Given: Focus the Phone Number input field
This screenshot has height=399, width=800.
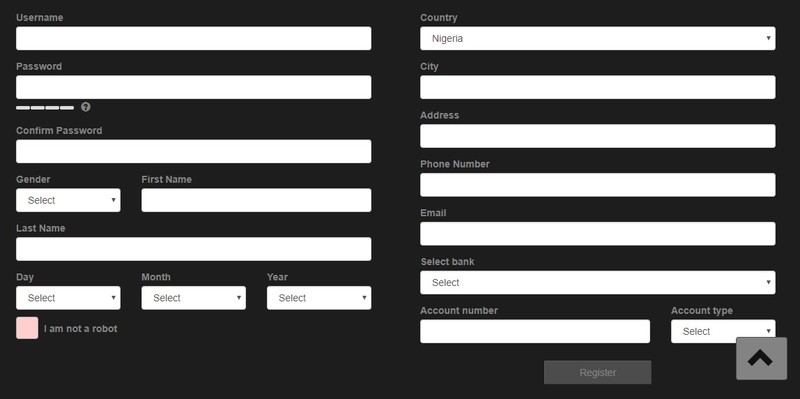Looking at the screenshot, I should coord(597,185).
